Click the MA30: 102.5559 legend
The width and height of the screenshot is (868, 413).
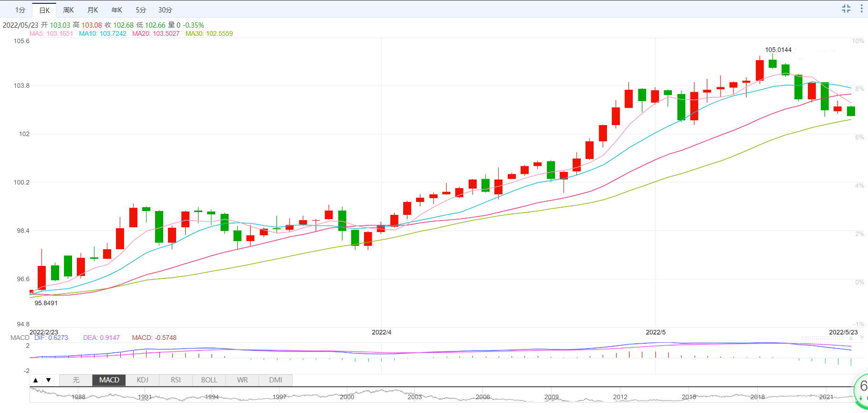click(209, 33)
